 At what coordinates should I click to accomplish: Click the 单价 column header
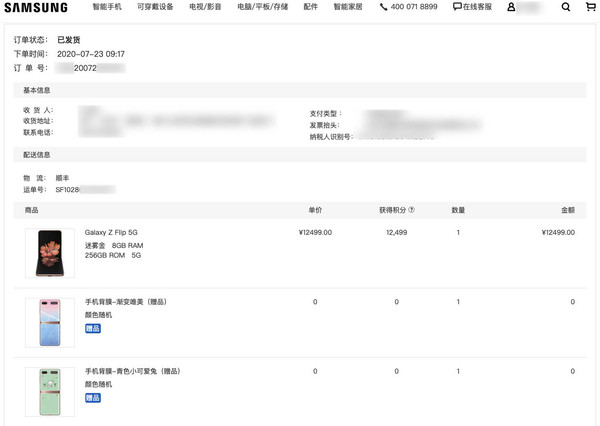[315, 210]
